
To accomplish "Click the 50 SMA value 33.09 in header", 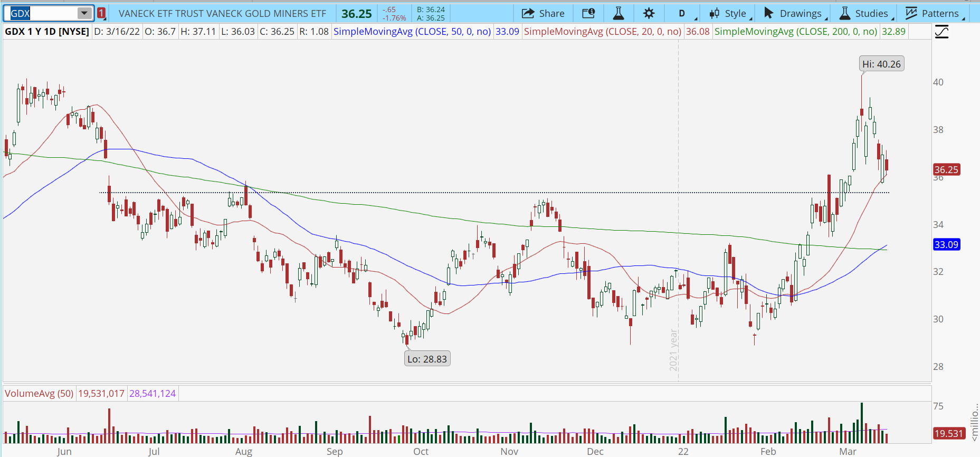I will point(507,32).
